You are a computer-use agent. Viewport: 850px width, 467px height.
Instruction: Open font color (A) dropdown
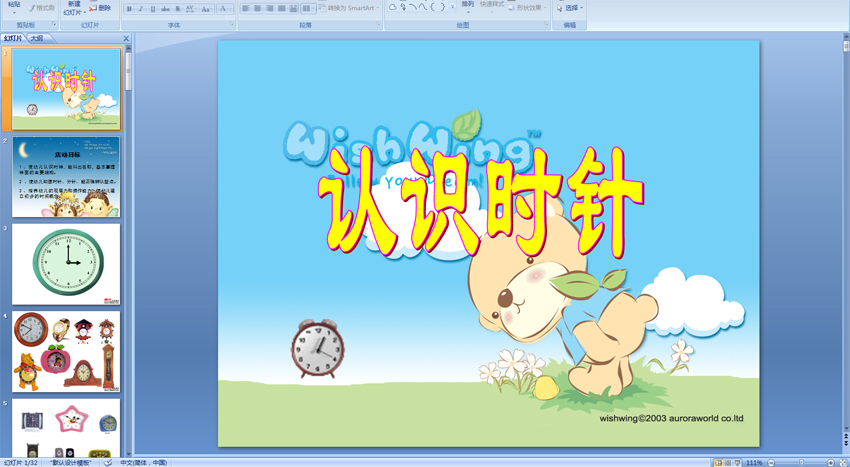[225, 9]
